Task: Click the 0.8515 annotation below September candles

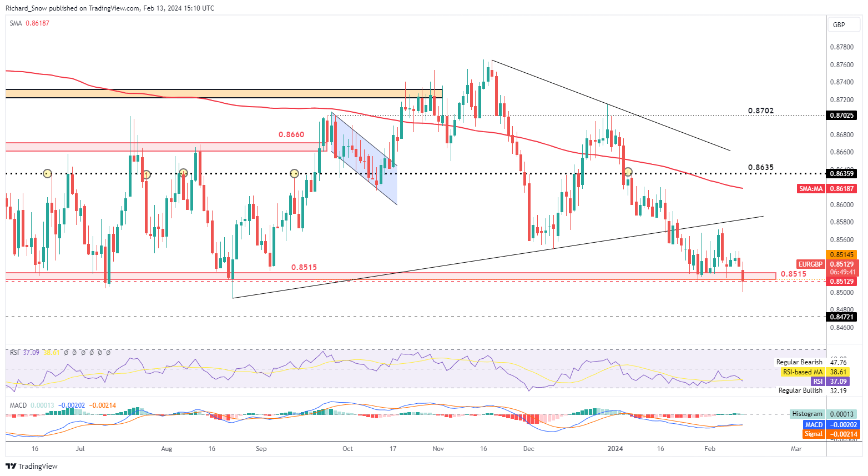Action: (304, 267)
